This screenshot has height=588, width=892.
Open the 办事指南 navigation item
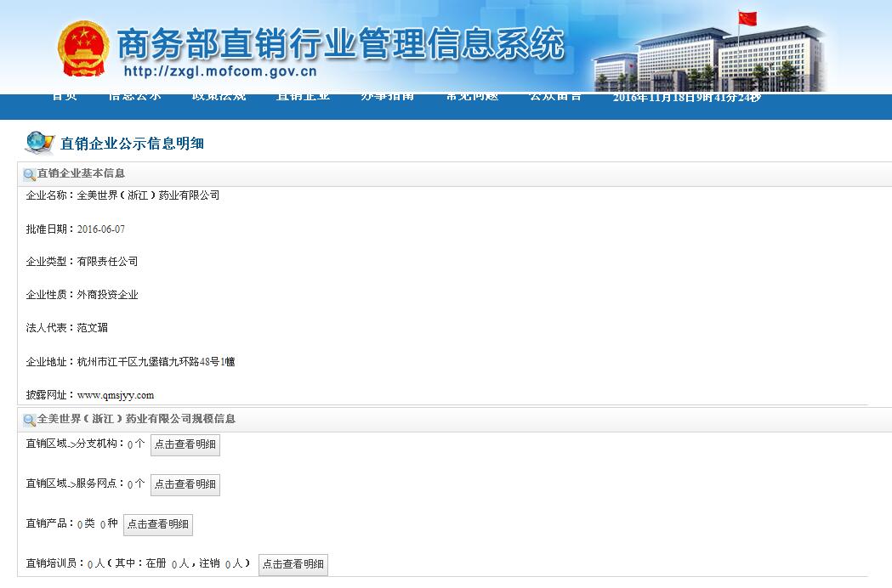coord(387,97)
